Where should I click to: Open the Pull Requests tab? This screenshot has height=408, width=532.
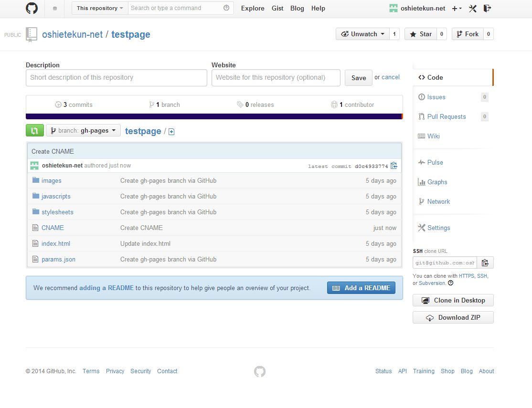453,116
